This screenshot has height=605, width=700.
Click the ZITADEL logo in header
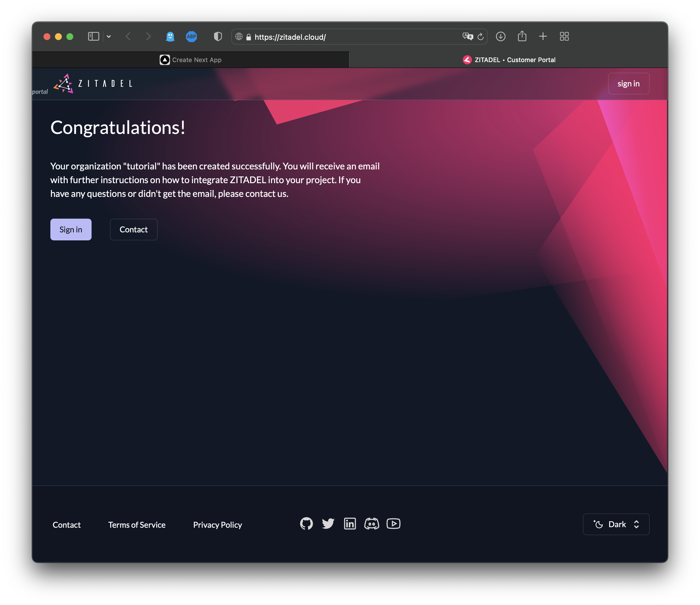pyautogui.click(x=93, y=84)
